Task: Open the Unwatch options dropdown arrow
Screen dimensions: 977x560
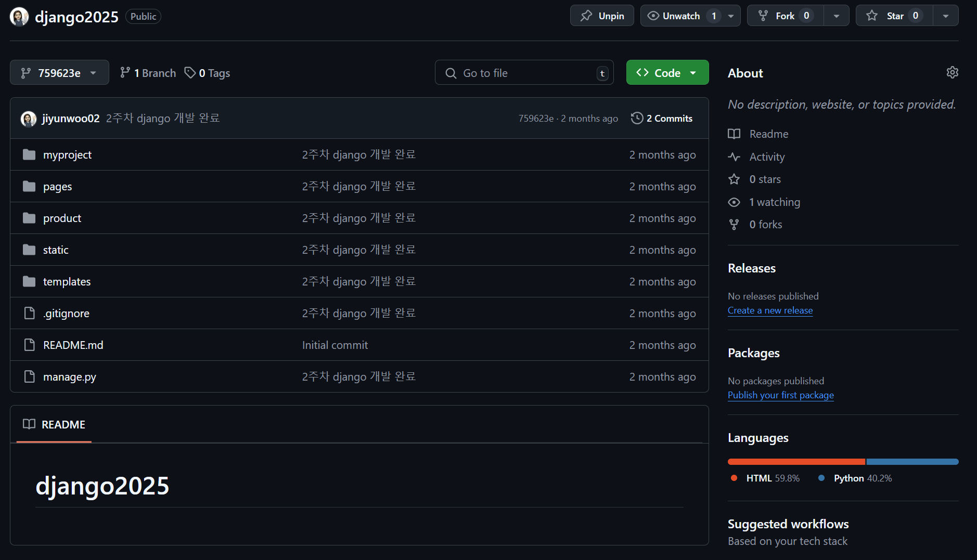Action: point(731,15)
